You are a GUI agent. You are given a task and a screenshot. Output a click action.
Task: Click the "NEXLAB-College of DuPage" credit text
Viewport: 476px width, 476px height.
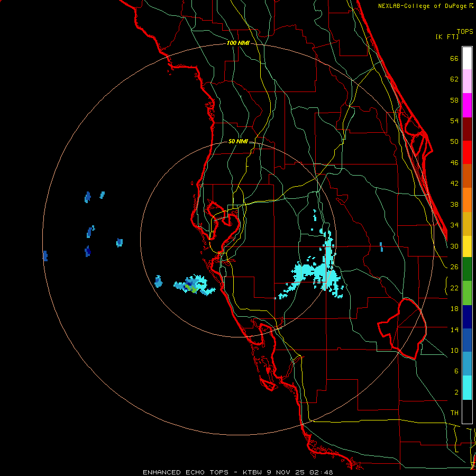point(422,6)
